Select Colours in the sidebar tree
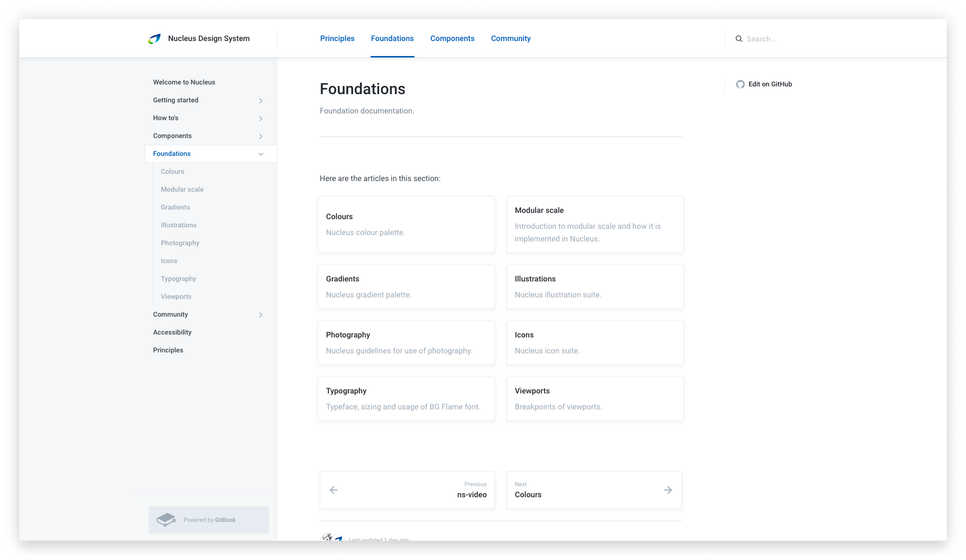Screen dimensions: 966x560 point(172,171)
